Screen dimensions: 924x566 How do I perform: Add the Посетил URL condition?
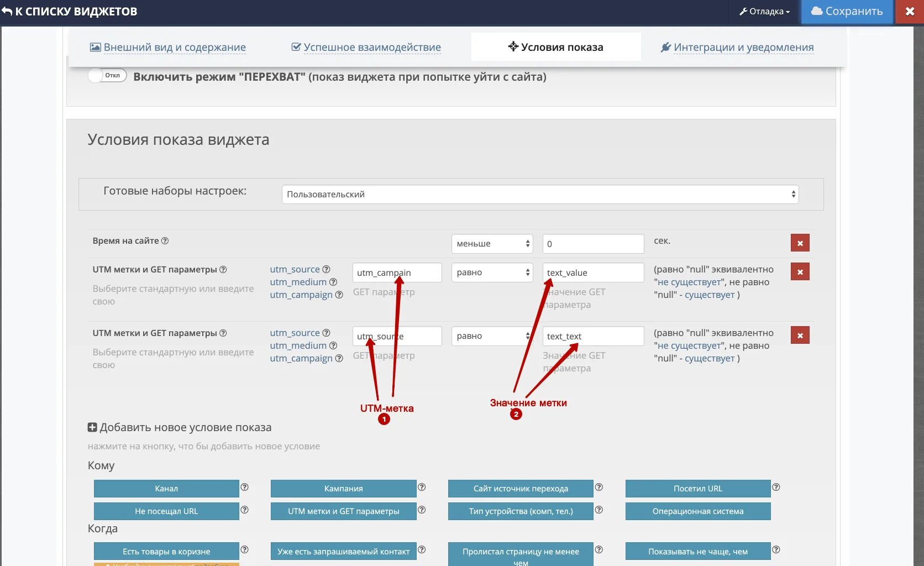click(x=698, y=489)
